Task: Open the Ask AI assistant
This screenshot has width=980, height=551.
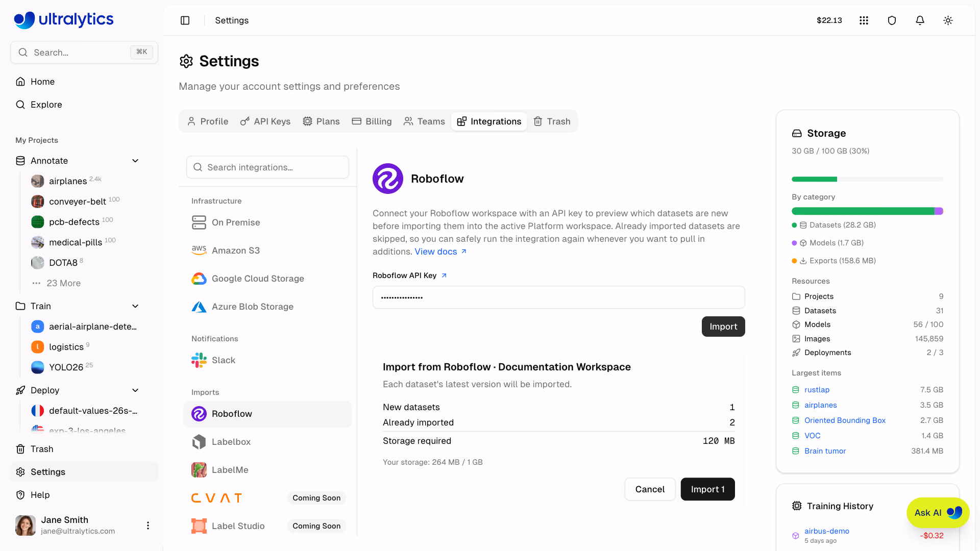Action: click(938, 513)
